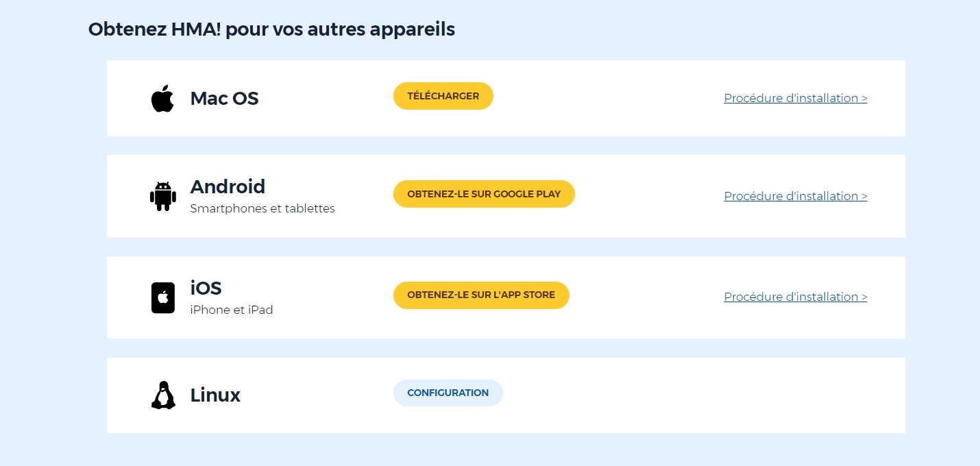The width and height of the screenshot is (980, 466).
Task: Click the iOS title text
Action: click(x=206, y=288)
